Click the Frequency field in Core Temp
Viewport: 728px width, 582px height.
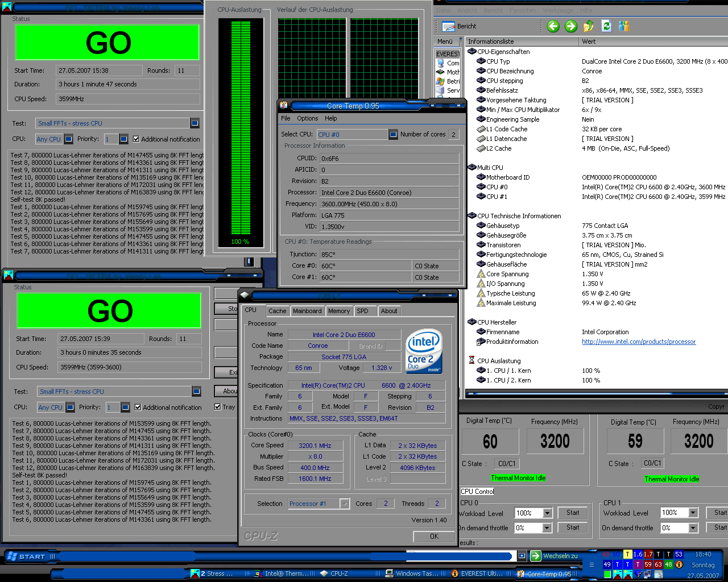(389, 204)
